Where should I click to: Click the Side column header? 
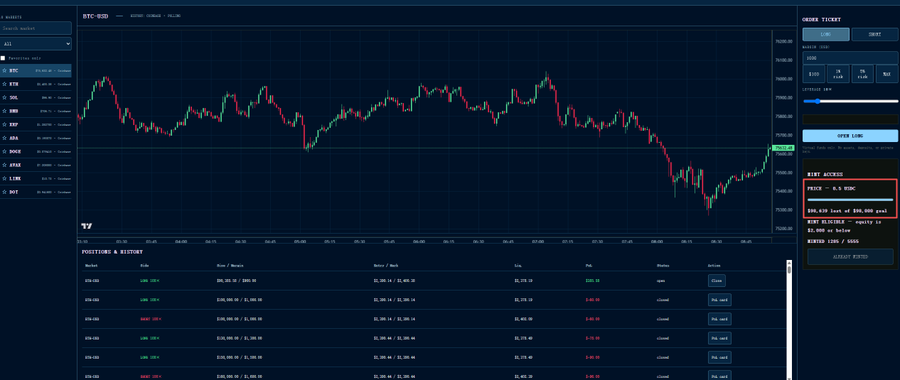pyautogui.click(x=145, y=266)
